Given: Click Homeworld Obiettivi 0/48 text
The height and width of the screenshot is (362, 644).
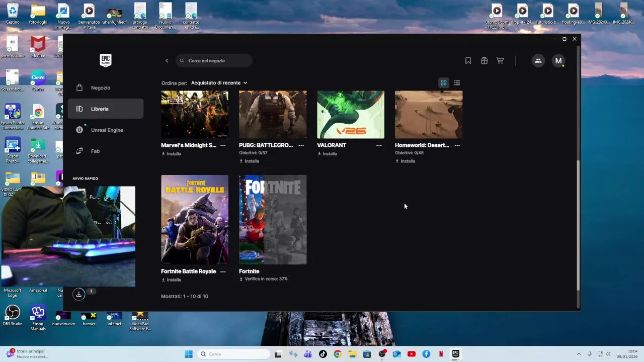Looking at the screenshot, I should (x=409, y=153).
